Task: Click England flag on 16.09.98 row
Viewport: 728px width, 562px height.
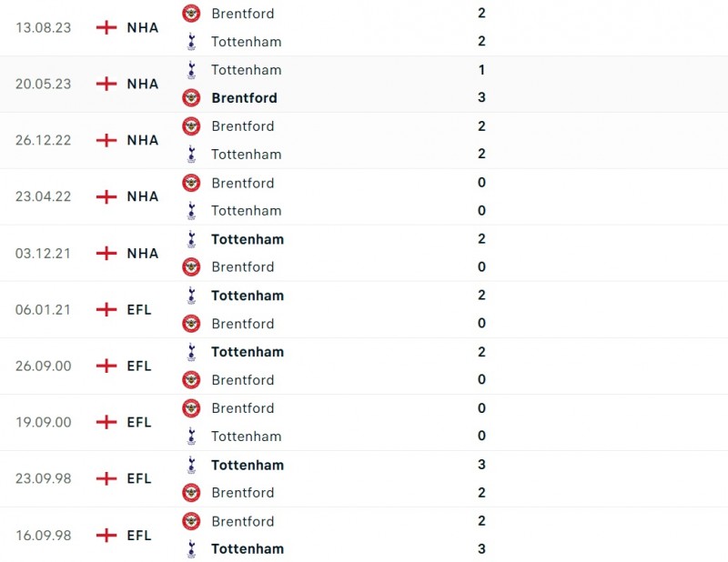Action: tap(106, 535)
